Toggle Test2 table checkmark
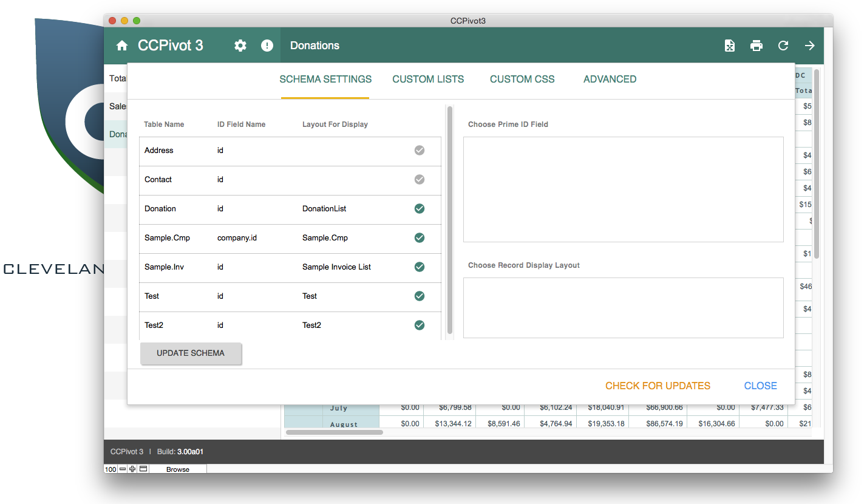867x504 pixels. click(420, 325)
